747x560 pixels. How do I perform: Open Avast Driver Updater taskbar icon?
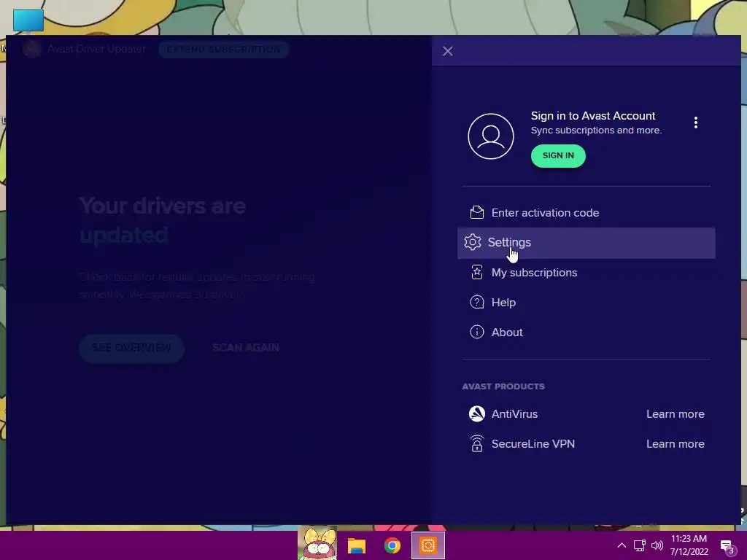coord(427,545)
